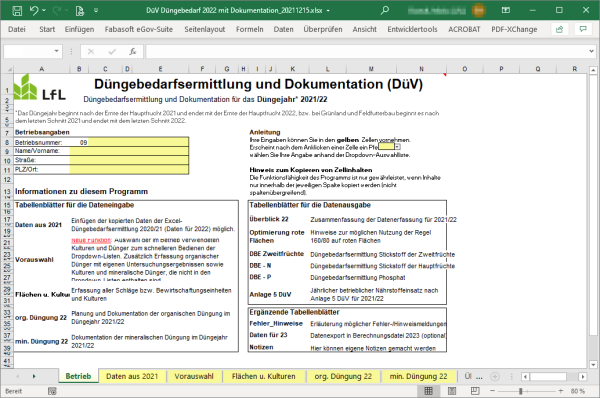
Task: Click the yellow Name/Vorname input cell
Action: (129, 151)
